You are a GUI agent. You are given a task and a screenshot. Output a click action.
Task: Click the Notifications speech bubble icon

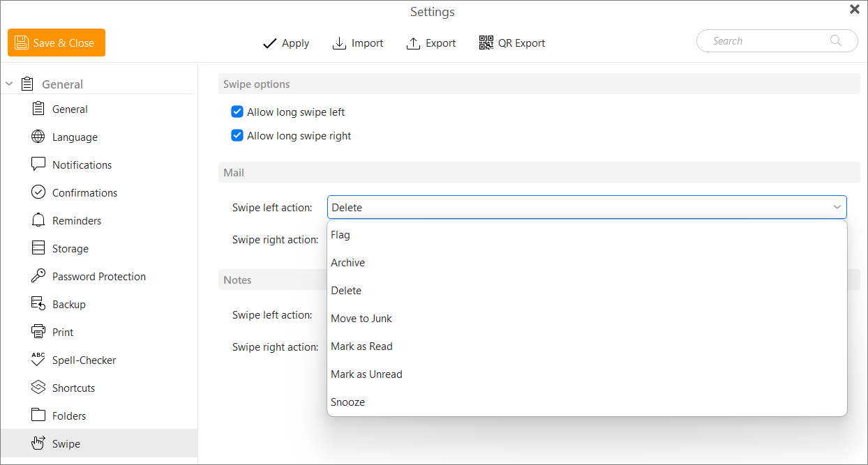point(38,165)
